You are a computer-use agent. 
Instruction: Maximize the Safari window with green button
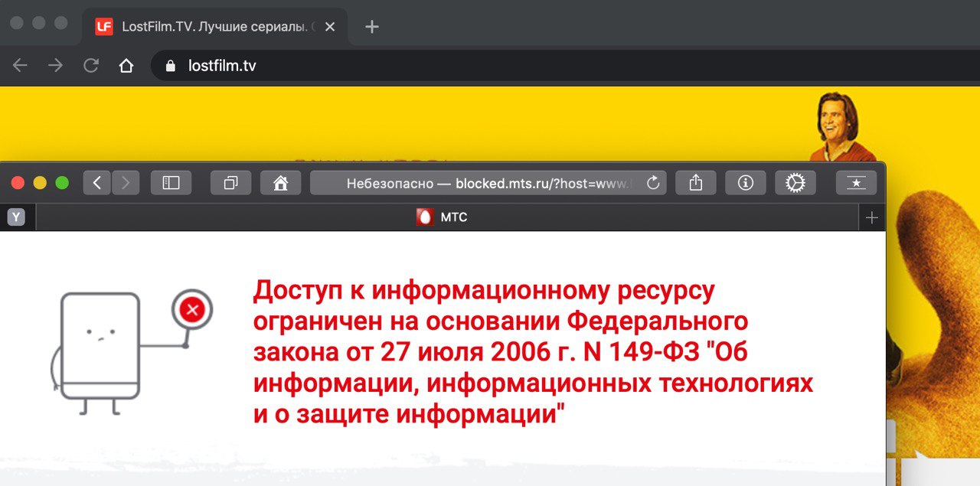[62, 183]
